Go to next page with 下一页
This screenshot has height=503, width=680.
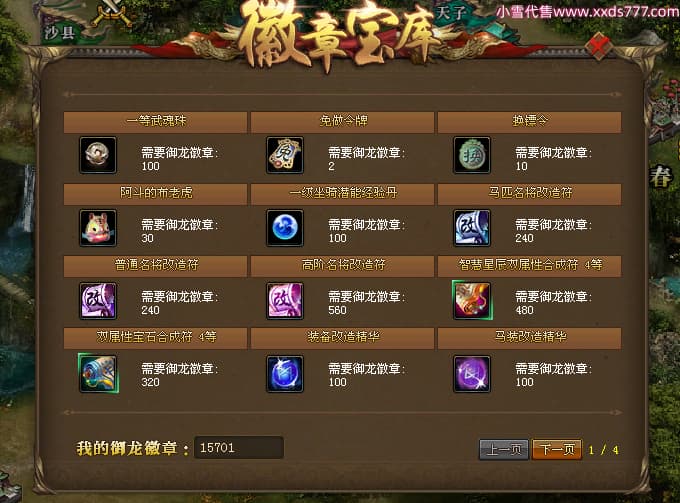point(557,449)
